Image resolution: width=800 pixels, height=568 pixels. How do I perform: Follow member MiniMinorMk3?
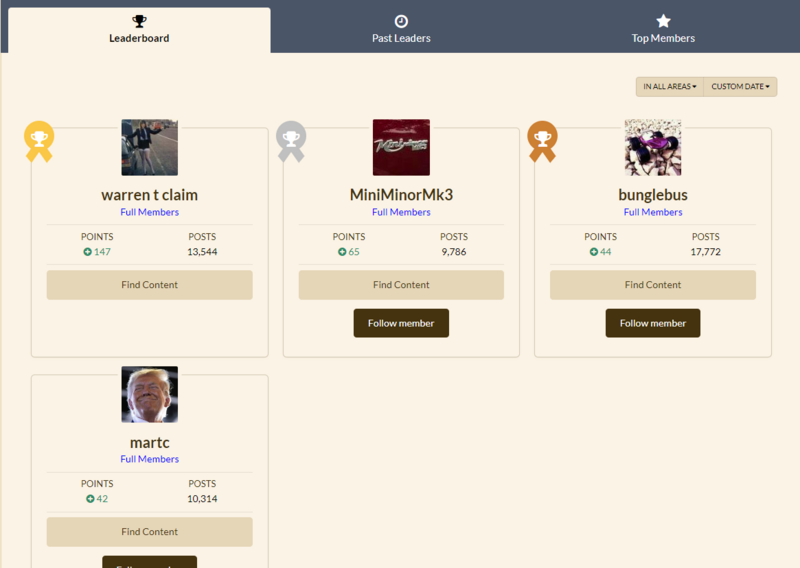(401, 323)
